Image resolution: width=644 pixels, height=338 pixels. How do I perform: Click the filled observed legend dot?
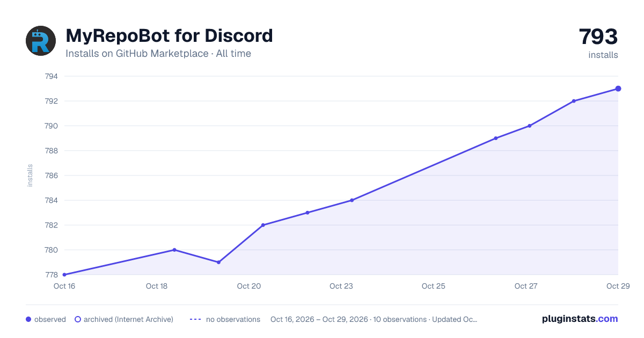coord(28,319)
